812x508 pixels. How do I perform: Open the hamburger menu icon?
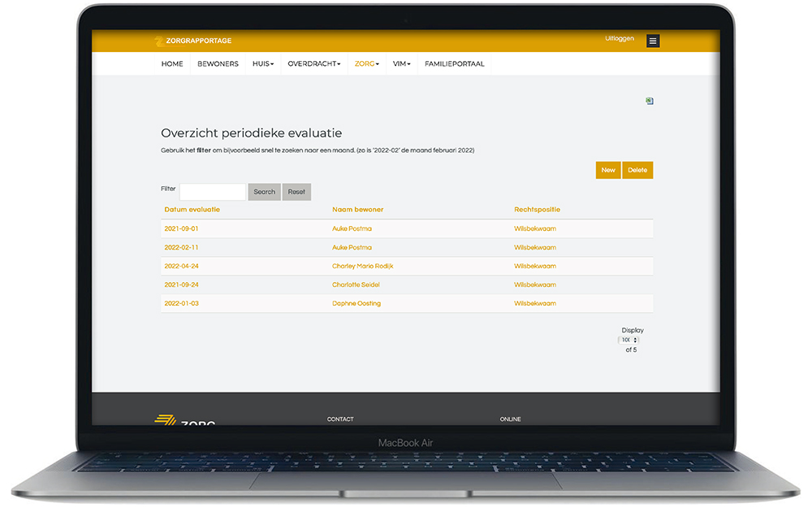pyautogui.click(x=653, y=41)
